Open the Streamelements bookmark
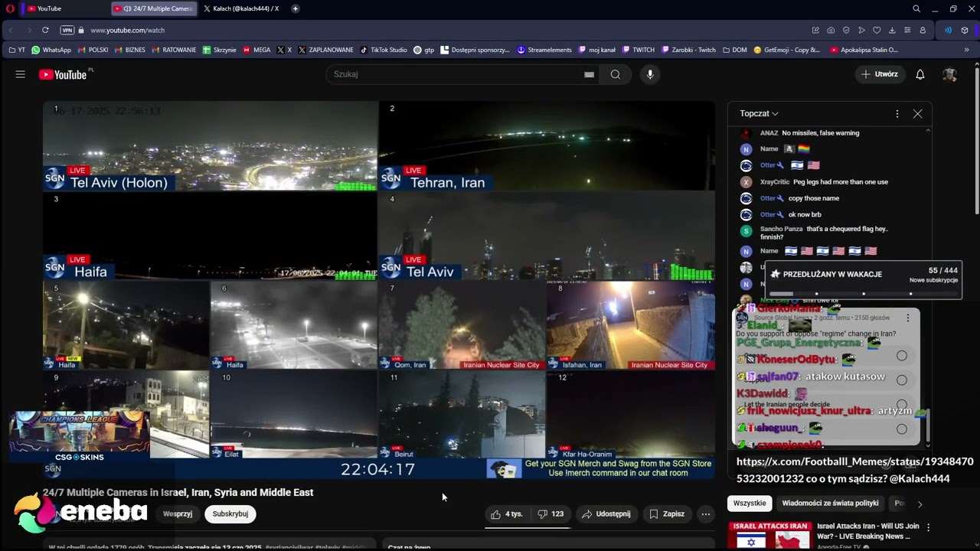This screenshot has width=980, height=551. (544, 50)
